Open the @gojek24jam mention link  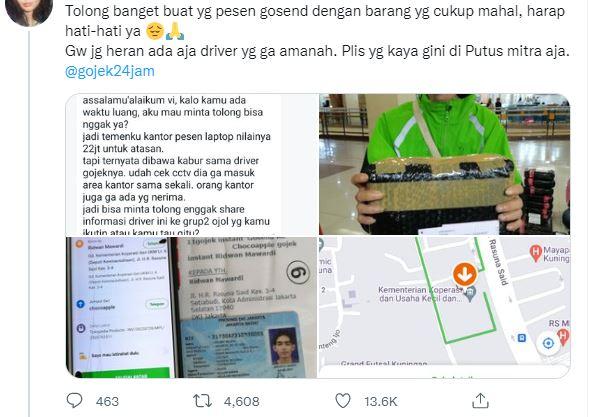coord(110,71)
